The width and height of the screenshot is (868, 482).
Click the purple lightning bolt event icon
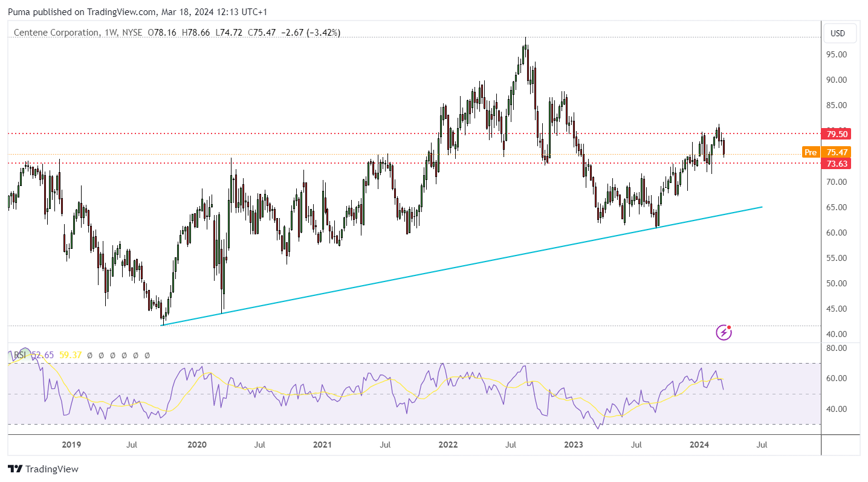(x=724, y=332)
